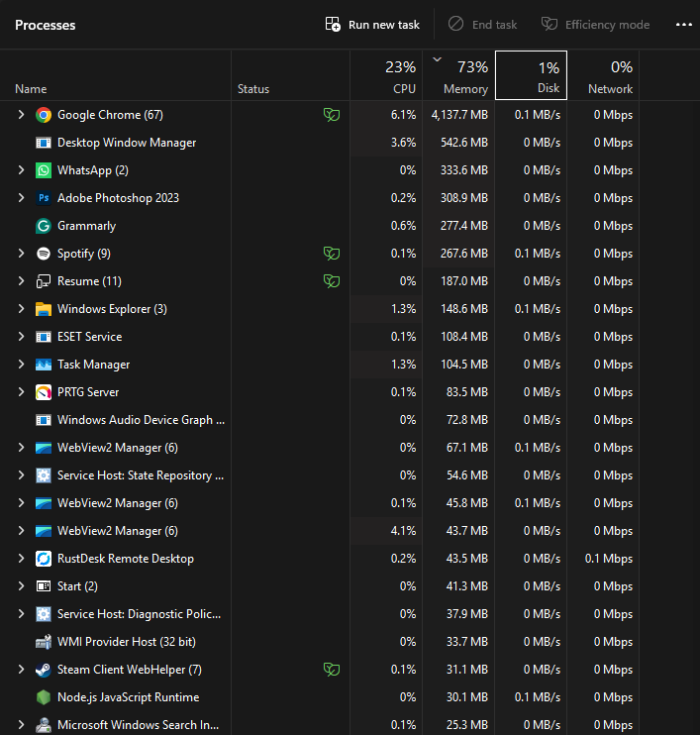Expand the Windows Explorer process group
700x735 pixels.
pyautogui.click(x=21, y=309)
